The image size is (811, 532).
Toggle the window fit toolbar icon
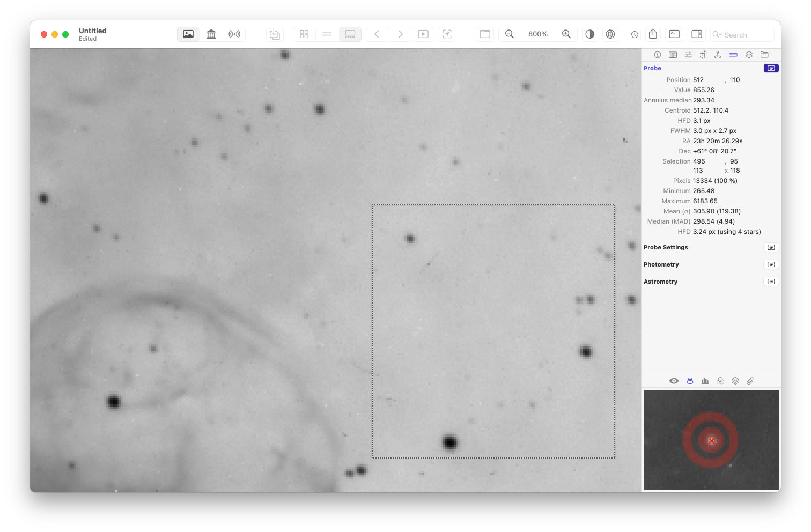click(x=485, y=34)
